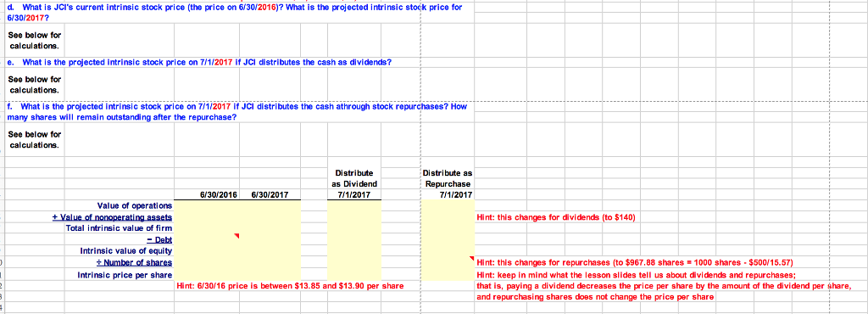
Task: Click the Debt cell in the Dividend column
Action: (354, 239)
